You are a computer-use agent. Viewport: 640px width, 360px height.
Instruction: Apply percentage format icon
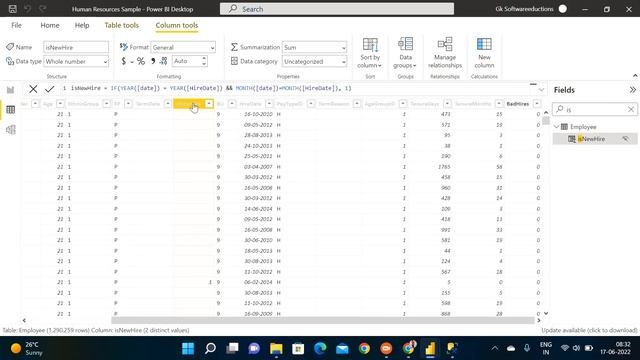(141, 61)
